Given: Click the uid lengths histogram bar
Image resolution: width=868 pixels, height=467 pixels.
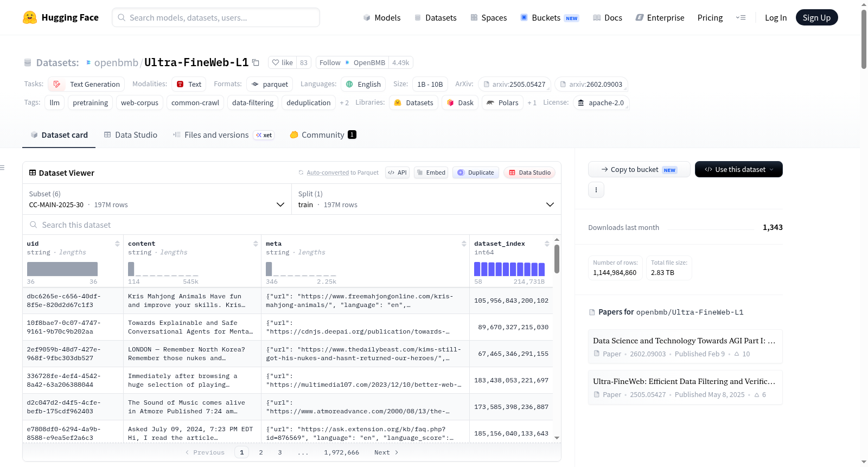Looking at the screenshot, I should tap(62, 269).
